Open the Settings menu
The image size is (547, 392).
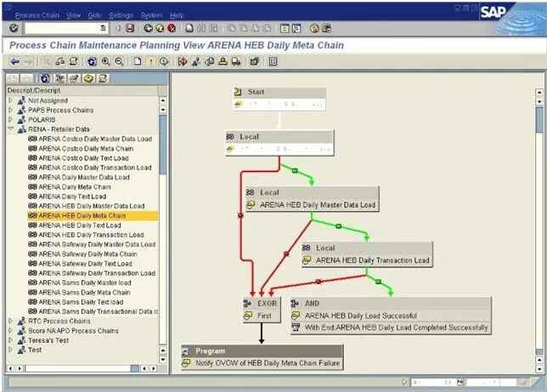tap(121, 15)
